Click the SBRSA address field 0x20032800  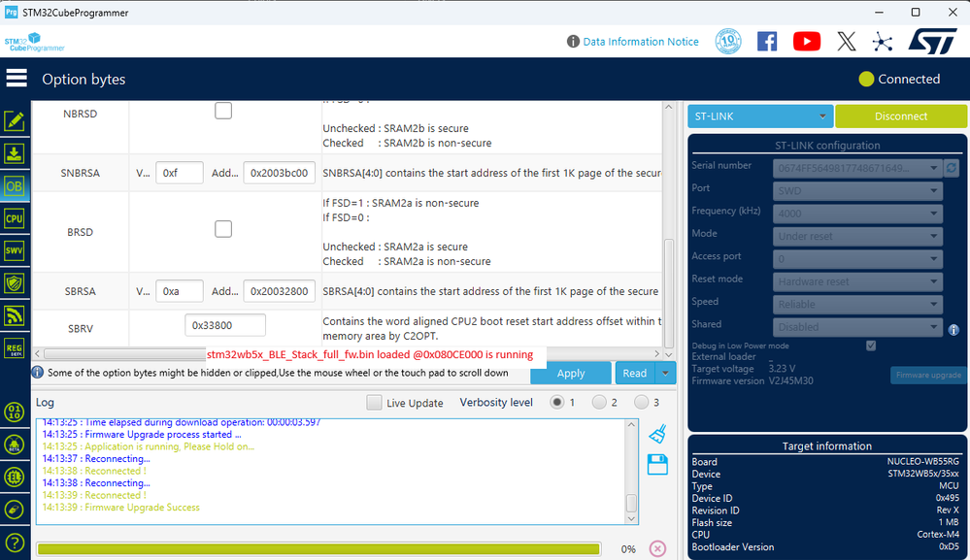click(279, 291)
